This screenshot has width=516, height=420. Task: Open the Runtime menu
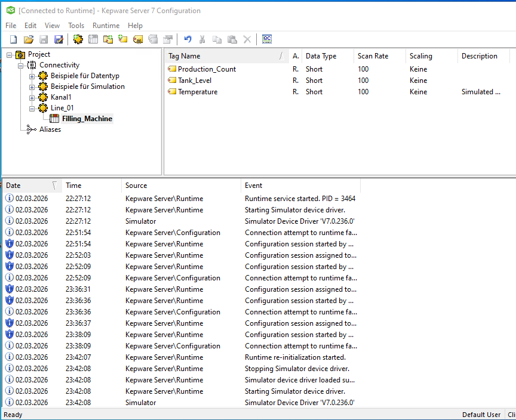(106, 26)
